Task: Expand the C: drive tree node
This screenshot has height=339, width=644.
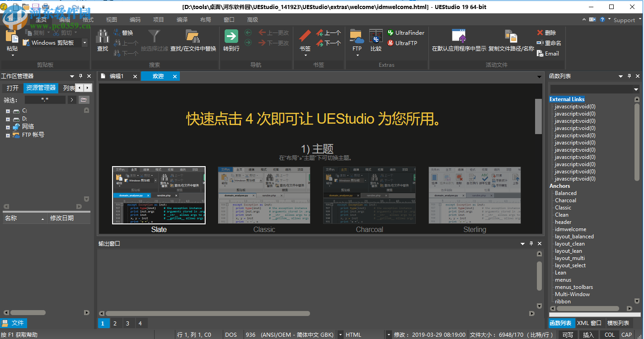Action: pyautogui.click(x=8, y=111)
